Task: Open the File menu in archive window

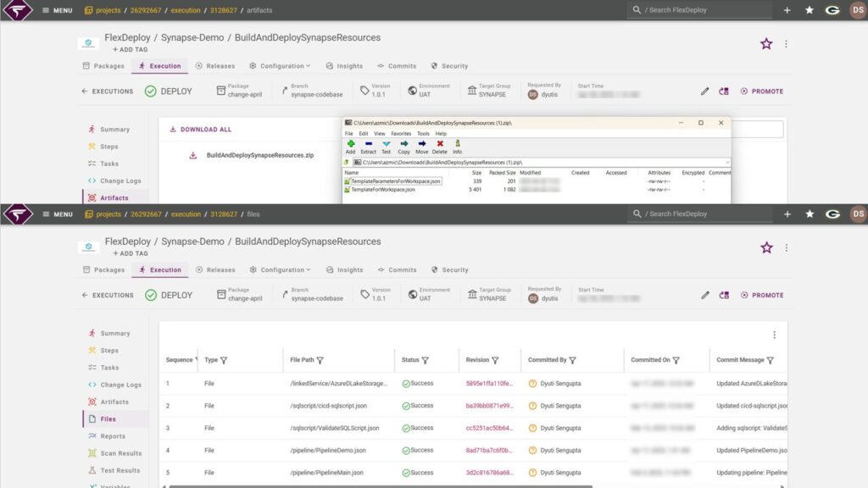Action: pos(348,134)
